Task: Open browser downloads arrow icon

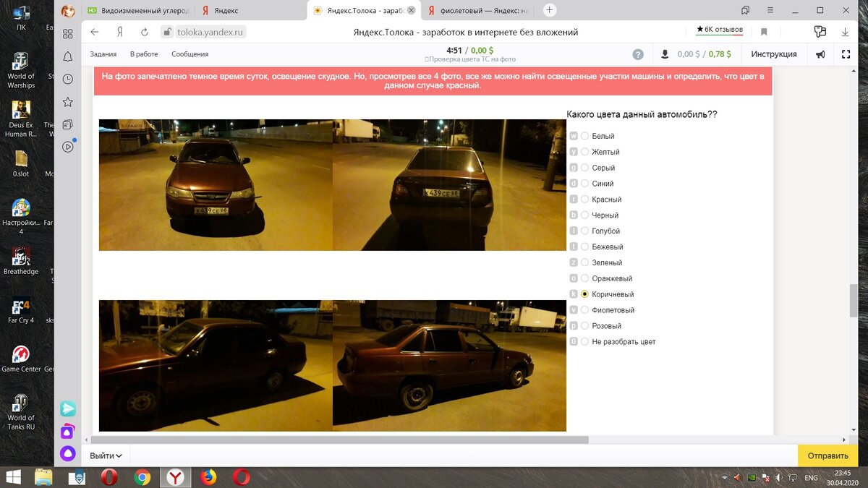Action: click(x=845, y=33)
